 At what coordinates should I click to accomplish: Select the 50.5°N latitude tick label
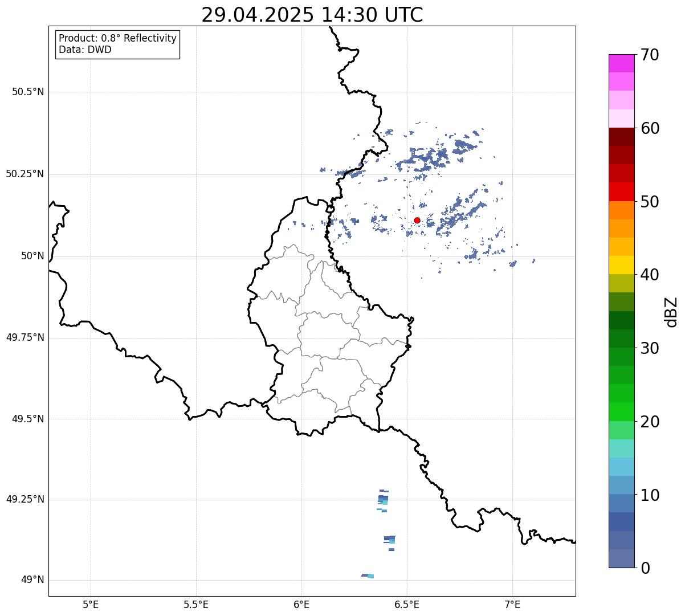(28, 92)
